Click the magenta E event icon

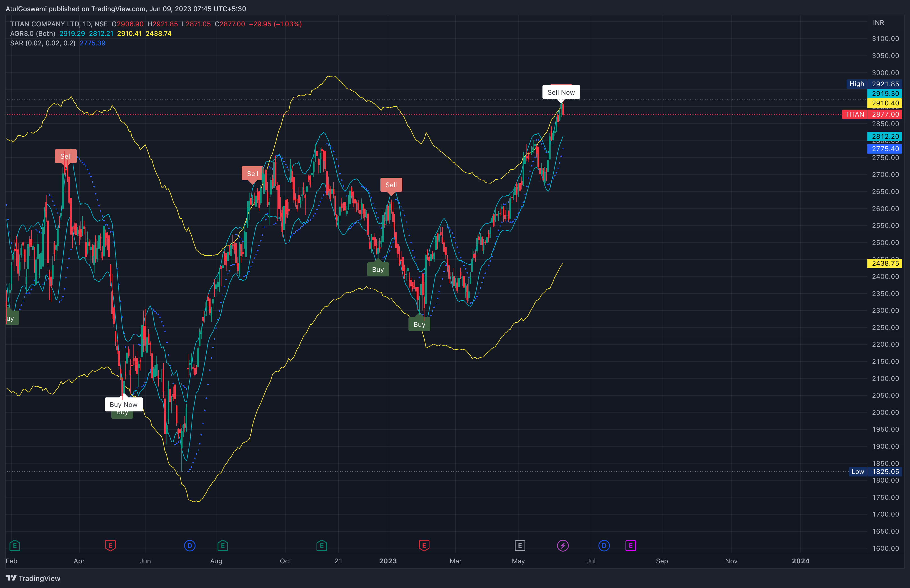tap(630, 546)
